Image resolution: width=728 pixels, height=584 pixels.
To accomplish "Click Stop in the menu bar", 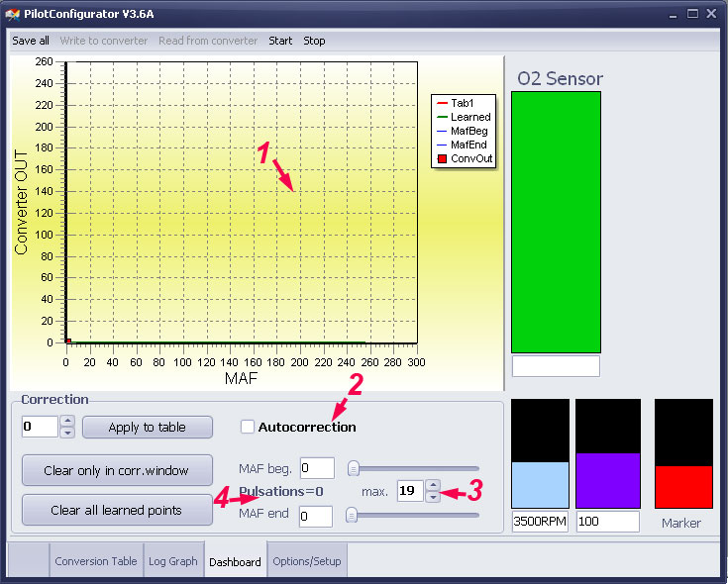I will 314,41.
